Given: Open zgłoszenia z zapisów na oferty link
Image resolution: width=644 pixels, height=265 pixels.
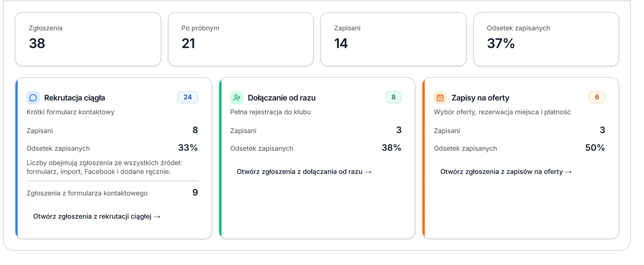Looking at the screenshot, I should [506, 172].
